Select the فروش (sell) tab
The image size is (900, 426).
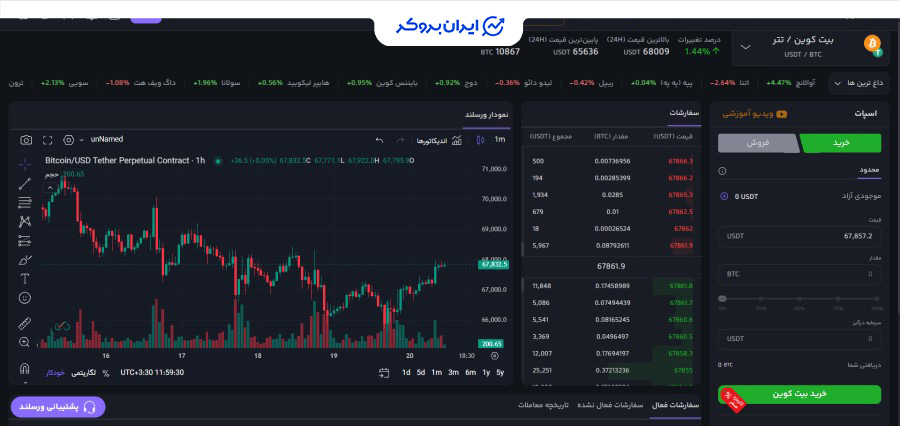pos(758,144)
